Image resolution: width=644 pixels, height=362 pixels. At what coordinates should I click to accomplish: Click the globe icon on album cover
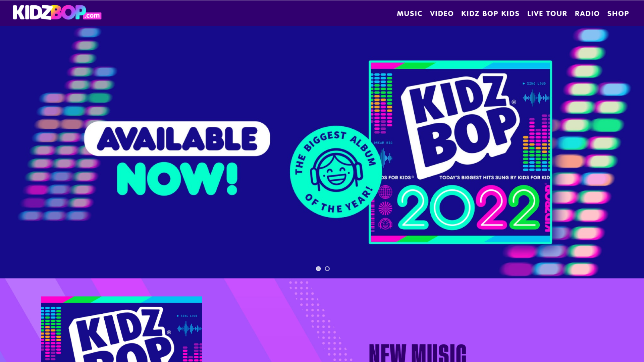click(x=385, y=192)
